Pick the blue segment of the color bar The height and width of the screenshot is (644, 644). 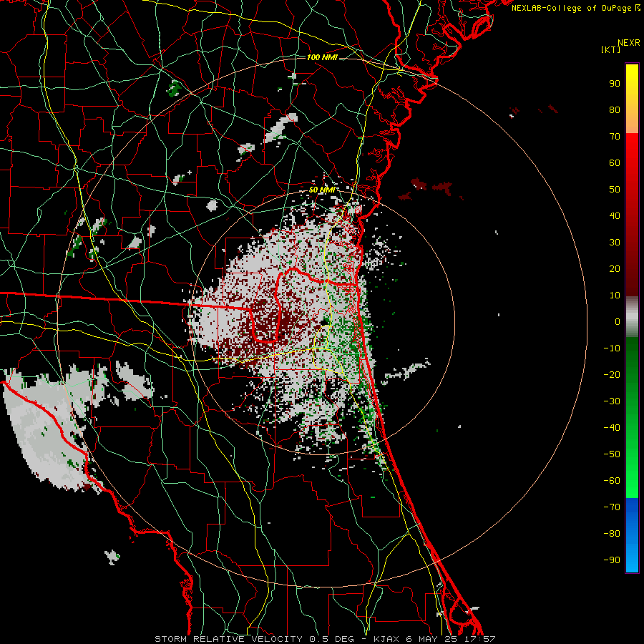pos(632,535)
